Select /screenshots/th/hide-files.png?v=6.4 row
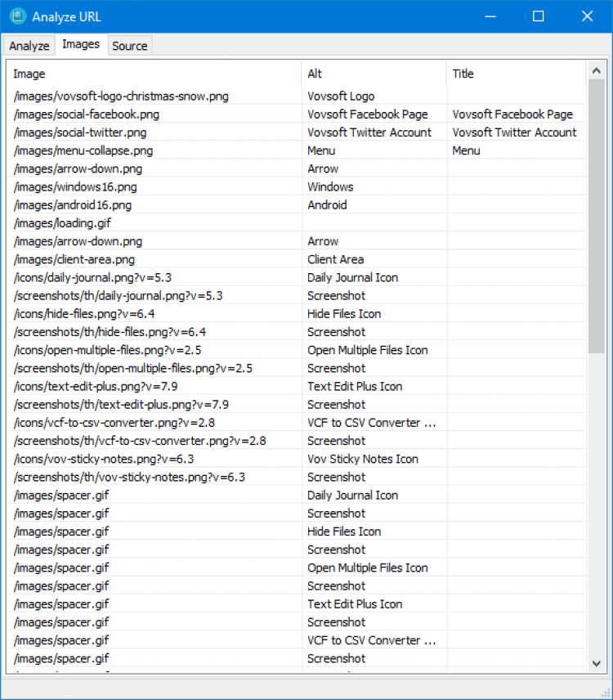This screenshot has height=700, width=613. pyautogui.click(x=297, y=332)
